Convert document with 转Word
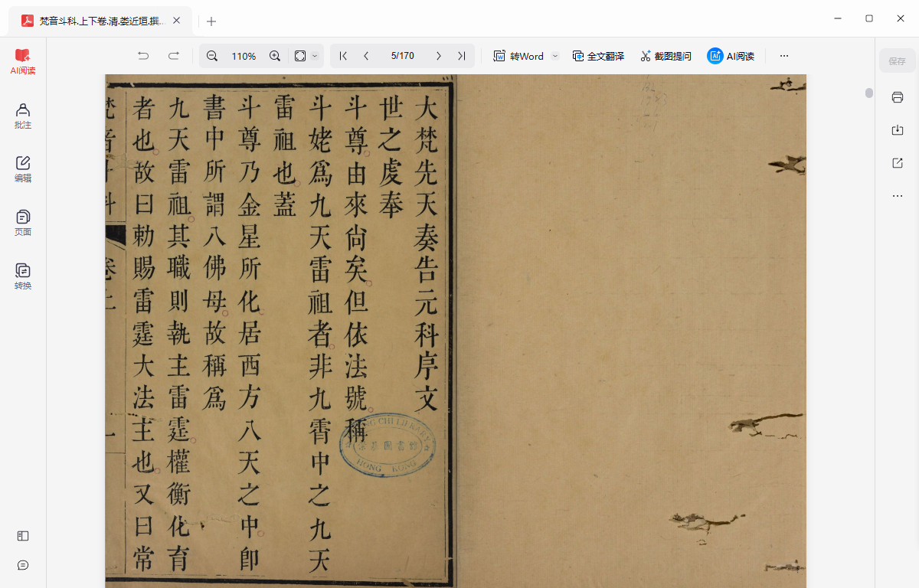 tap(518, 56)
